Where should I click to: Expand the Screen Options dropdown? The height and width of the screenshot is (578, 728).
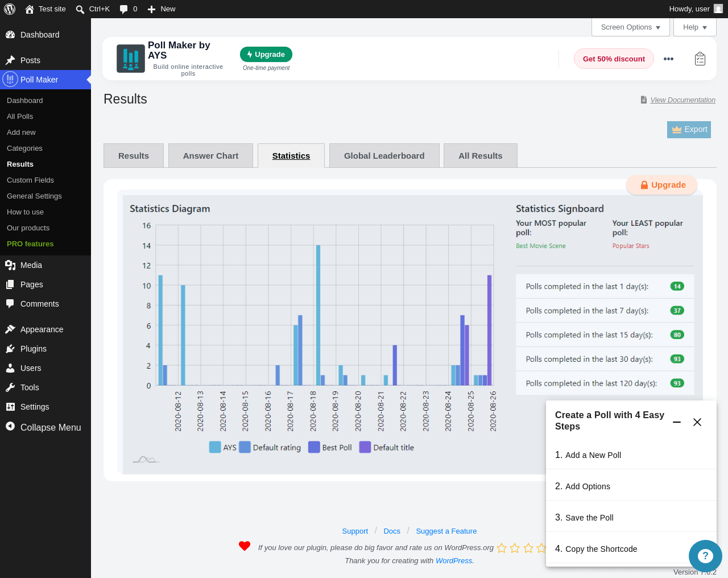pos(631,27)
